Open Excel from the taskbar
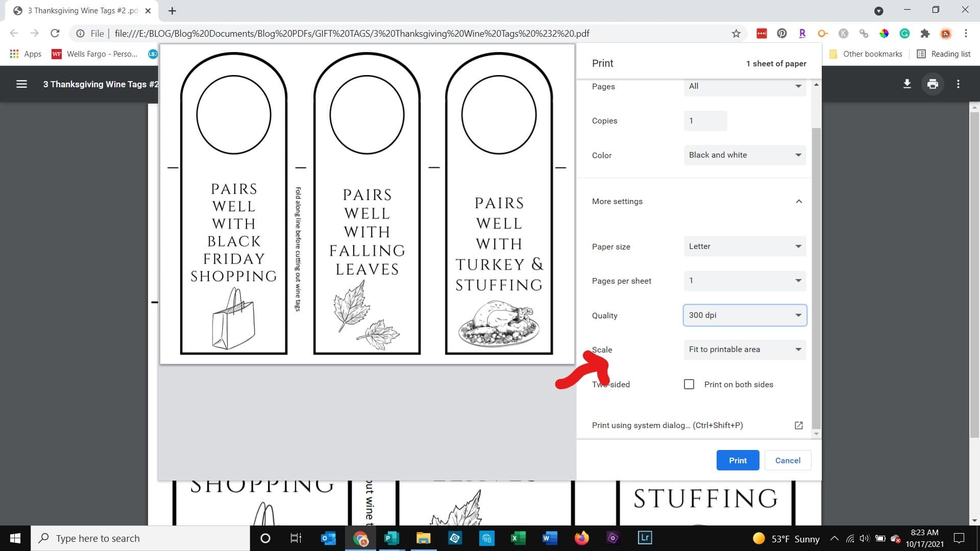This screenshot has width=980, height=551. pyautogui.click(x=518, y=538)
